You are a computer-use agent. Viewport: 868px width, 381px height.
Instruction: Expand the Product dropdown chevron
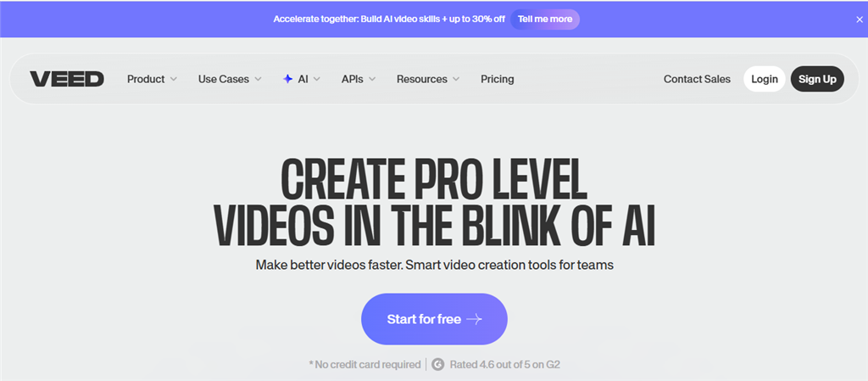173,79
